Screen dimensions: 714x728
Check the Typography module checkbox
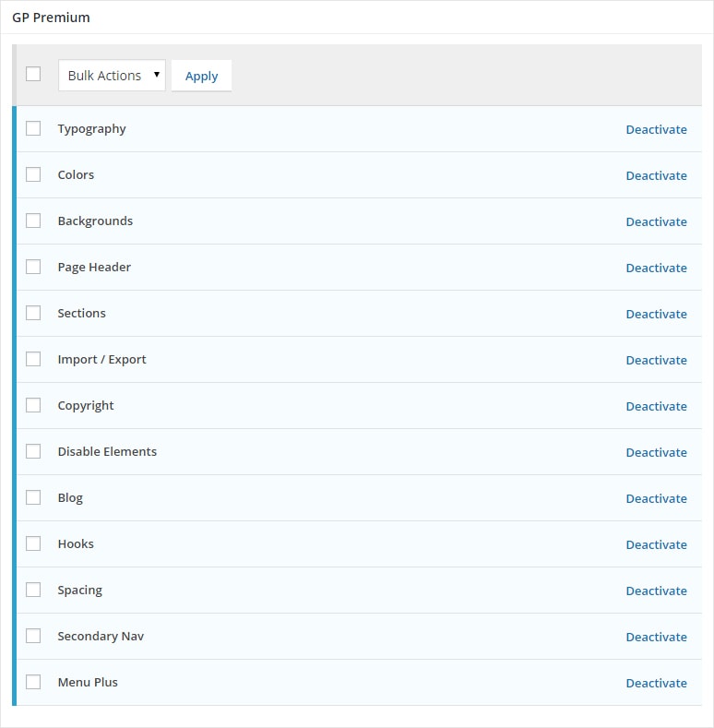[x=33, y=128]
